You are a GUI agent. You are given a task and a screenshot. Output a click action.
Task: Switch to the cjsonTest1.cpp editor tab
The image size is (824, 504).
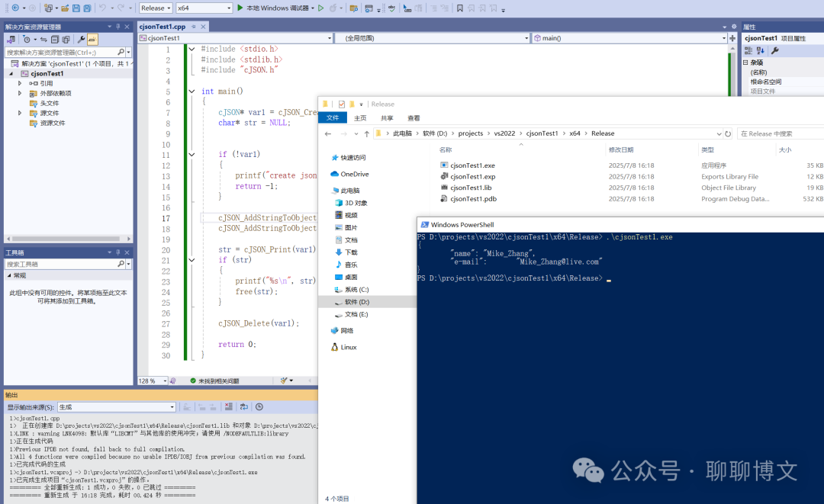pyautogui.click(x=163, y=26)
